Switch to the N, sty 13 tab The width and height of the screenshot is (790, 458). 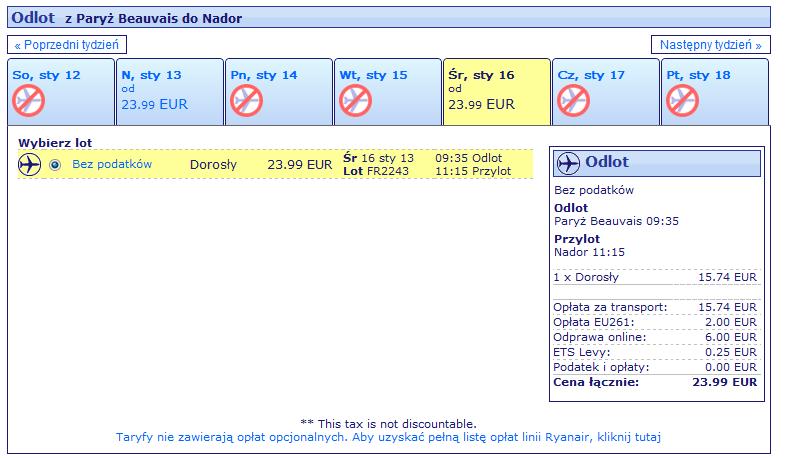coord(170,92)
